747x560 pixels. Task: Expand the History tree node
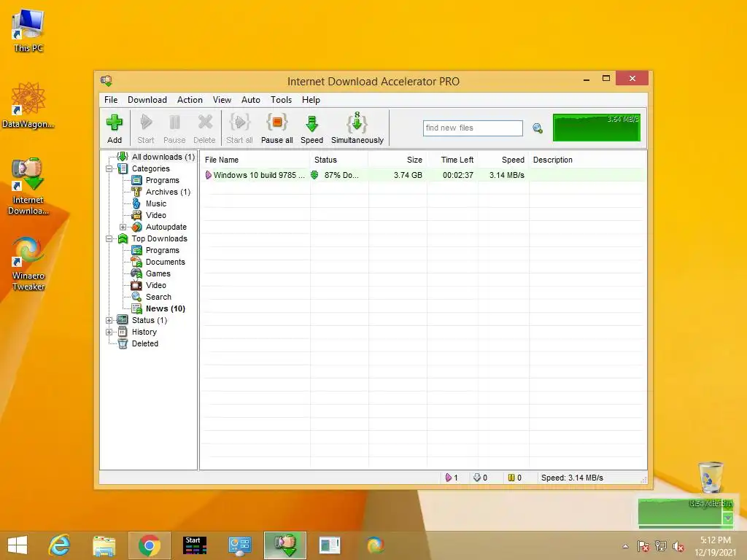pos(109,332)
